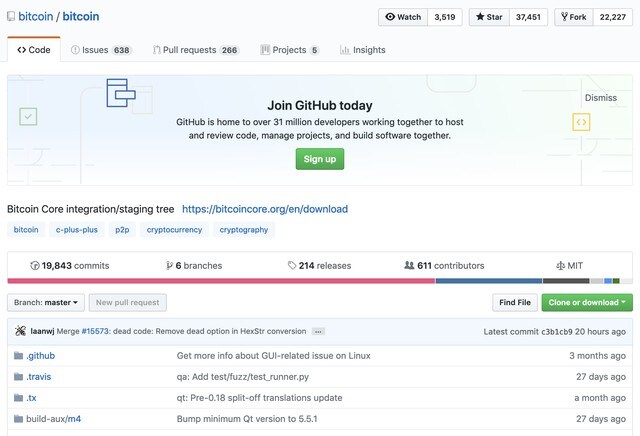Image resolution: width=640 pixels, height=436 pixels.
Task: Click the branches icon next to 6 branches
Action: [169, 266]
